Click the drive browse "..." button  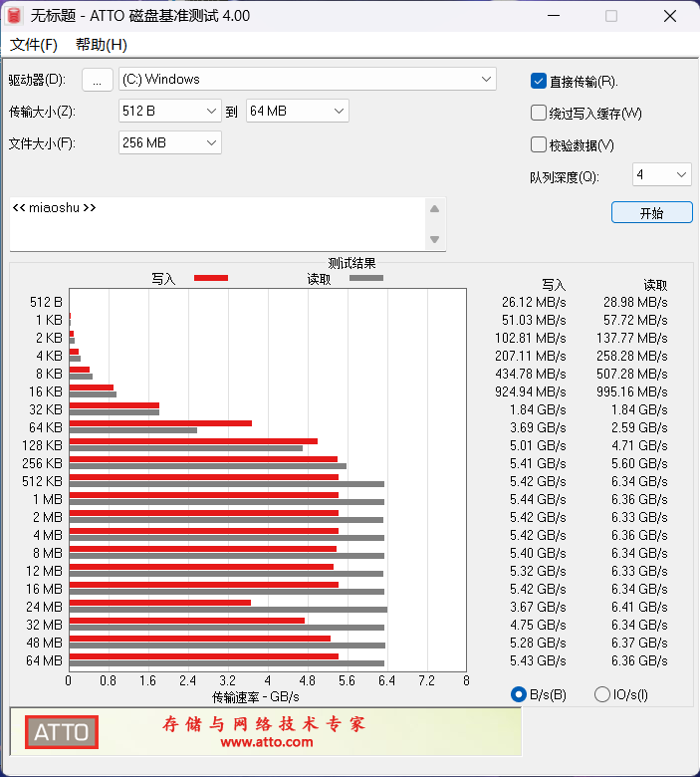click(x=98, y=80)
